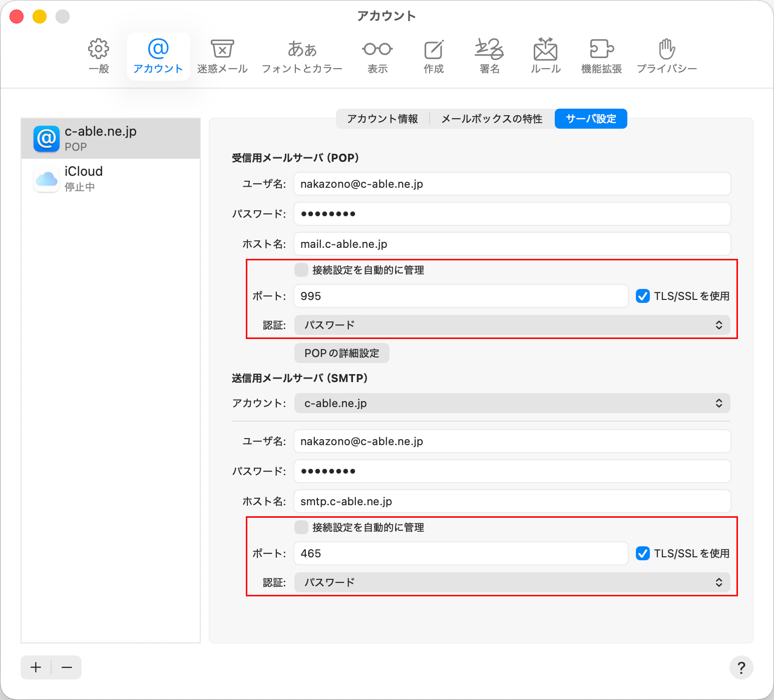Open the フォントとカラー preferences pane
Screen dimensions: 774x700
(x=302, y=56)
